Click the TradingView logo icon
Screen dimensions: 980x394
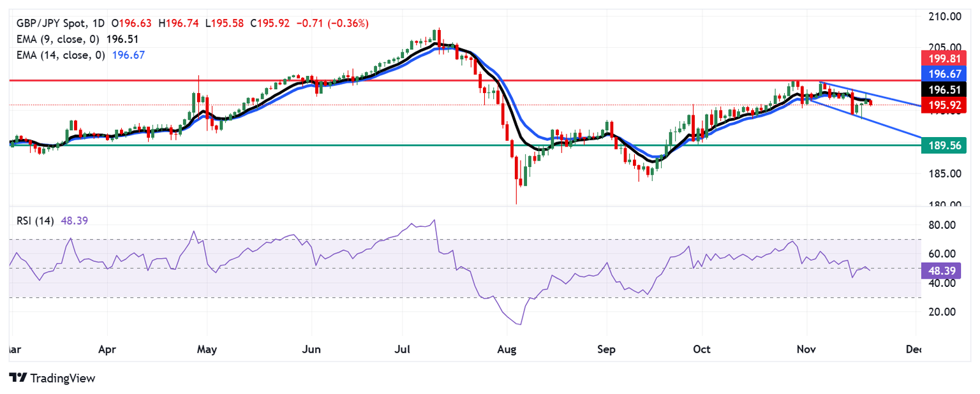pos(17,378)
